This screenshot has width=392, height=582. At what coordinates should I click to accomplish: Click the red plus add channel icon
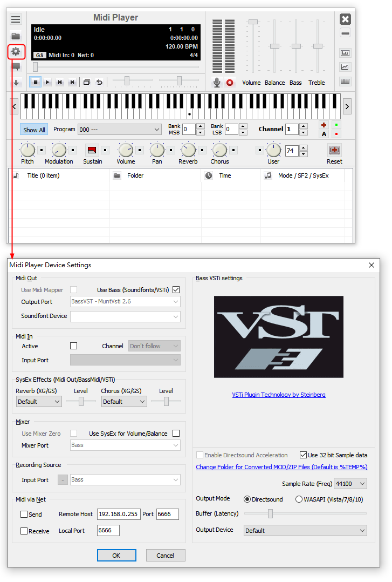324,125
